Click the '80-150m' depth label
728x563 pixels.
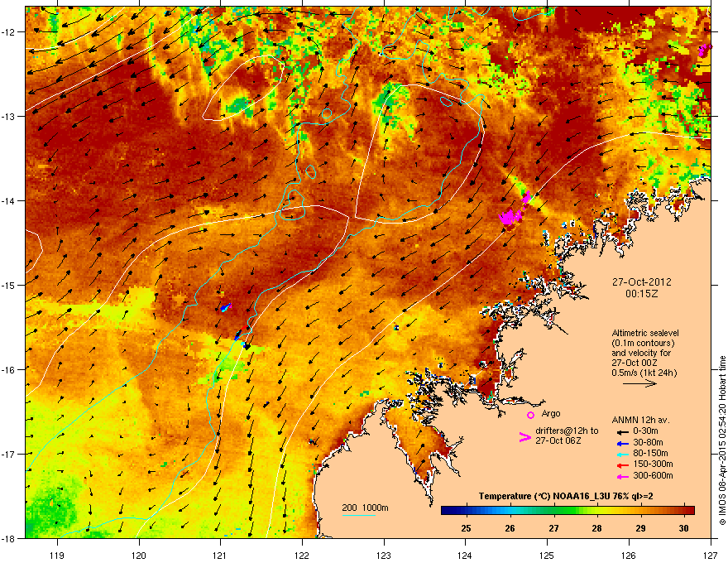(x=650, y=453)
